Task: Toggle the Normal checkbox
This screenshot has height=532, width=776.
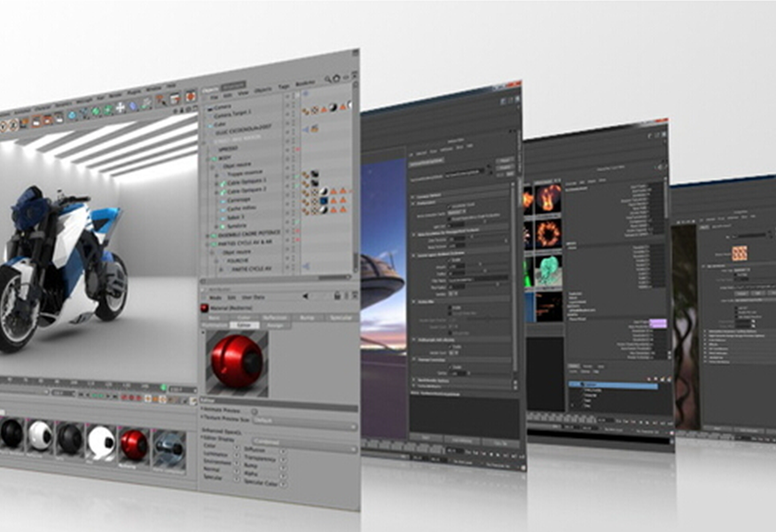Action: (237, 470)
